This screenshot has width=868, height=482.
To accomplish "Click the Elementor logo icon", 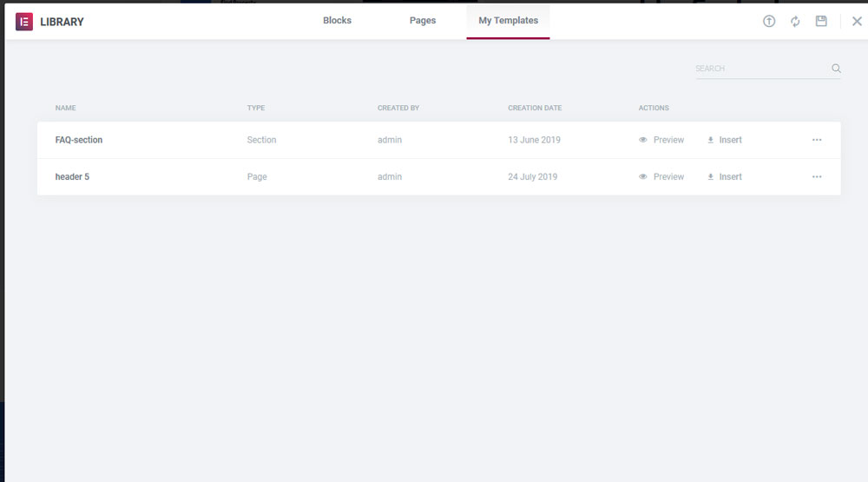I will [23, 22].
